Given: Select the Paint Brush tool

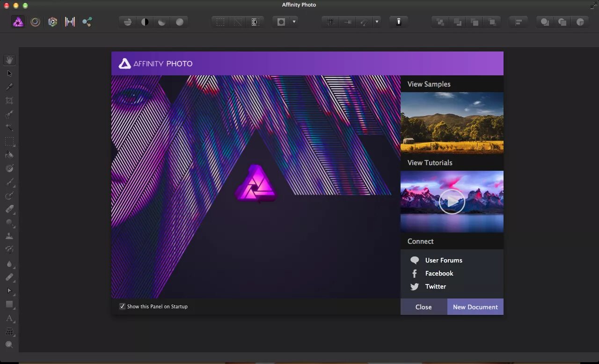Looking at the screenshot, I should (x=9, y=182).
